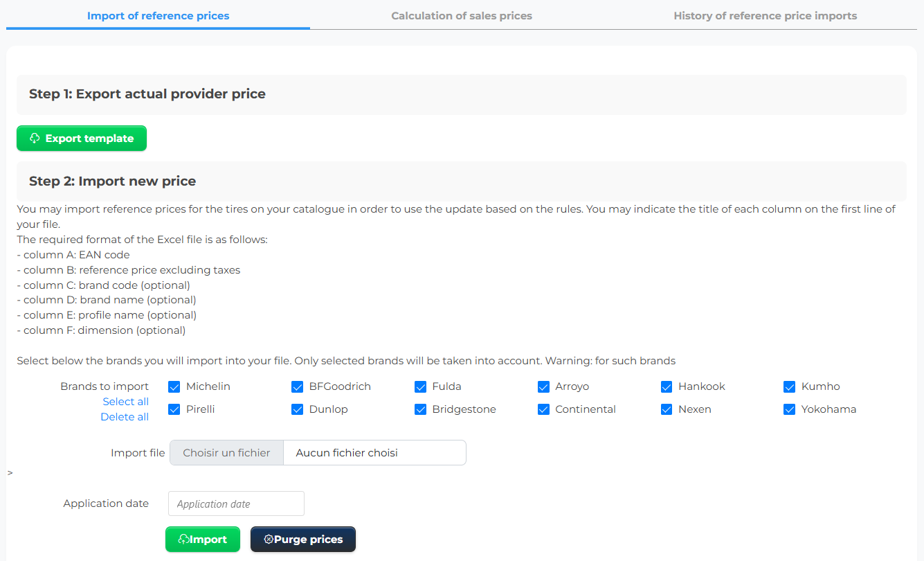Toggle the Kumho checkbox

coord(790,386)
